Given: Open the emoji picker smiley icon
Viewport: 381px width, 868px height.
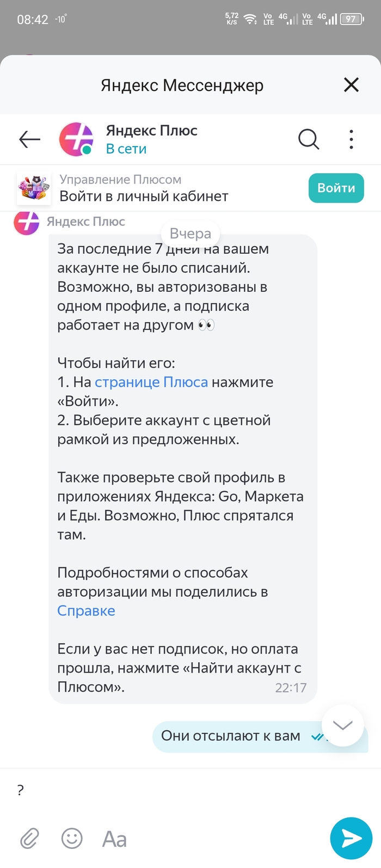Looking at the screenshot, I should tap(72, 839).
